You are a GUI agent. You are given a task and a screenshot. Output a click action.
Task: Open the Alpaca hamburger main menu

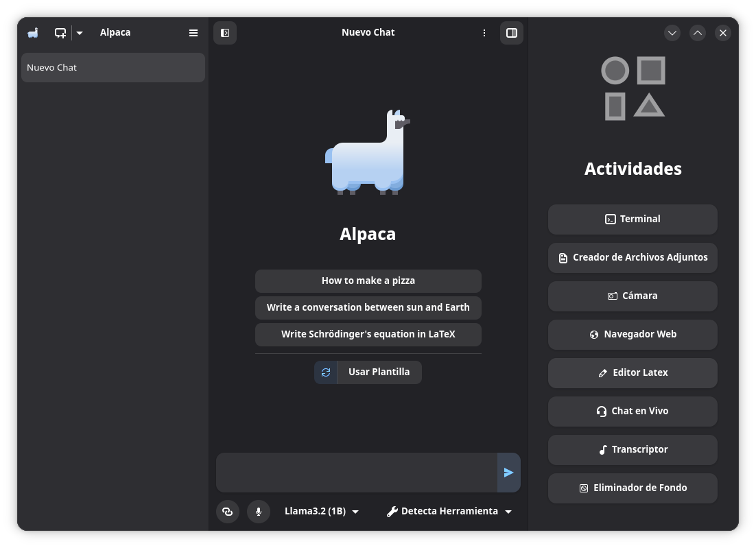(x=193, y=33)
